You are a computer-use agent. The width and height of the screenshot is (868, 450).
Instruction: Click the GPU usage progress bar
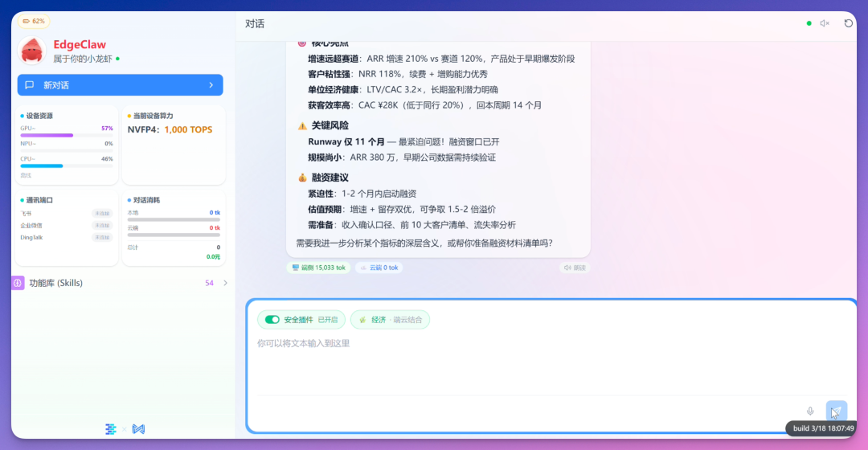[67, 135]
